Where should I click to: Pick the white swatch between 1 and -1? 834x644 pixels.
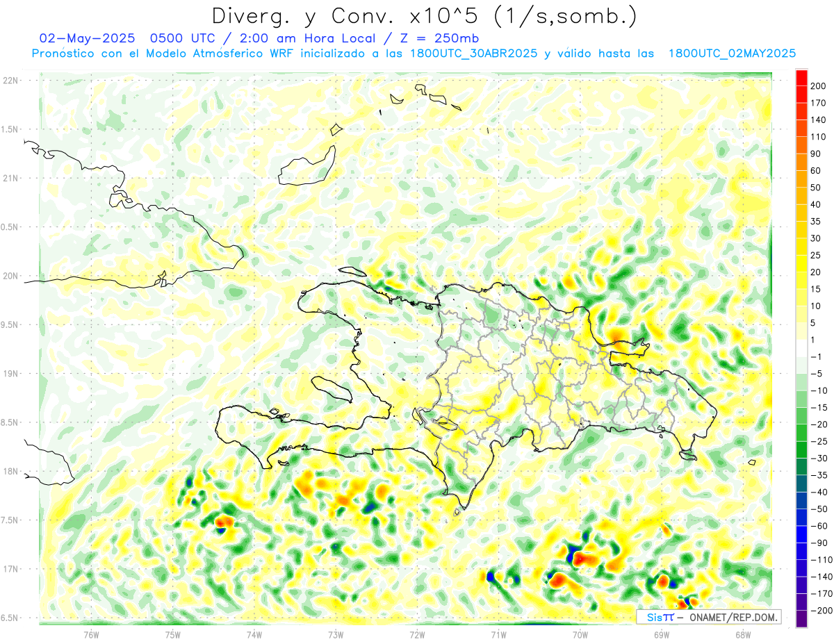[x=801, y=348]
